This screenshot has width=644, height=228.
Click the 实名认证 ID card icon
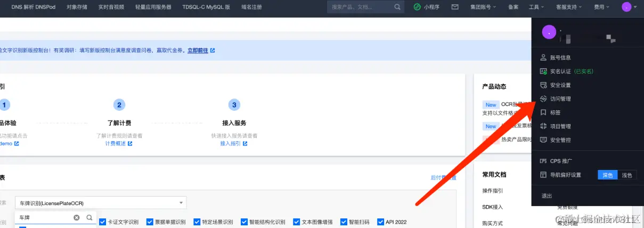(543, 71)
